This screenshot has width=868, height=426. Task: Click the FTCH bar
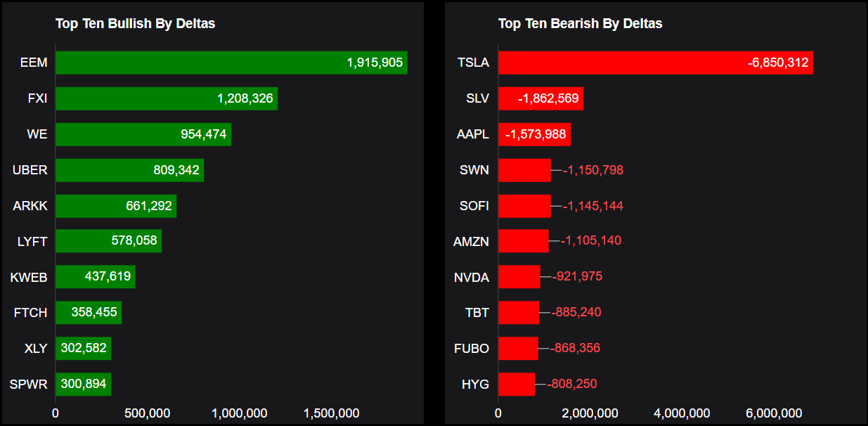point(89,313)
